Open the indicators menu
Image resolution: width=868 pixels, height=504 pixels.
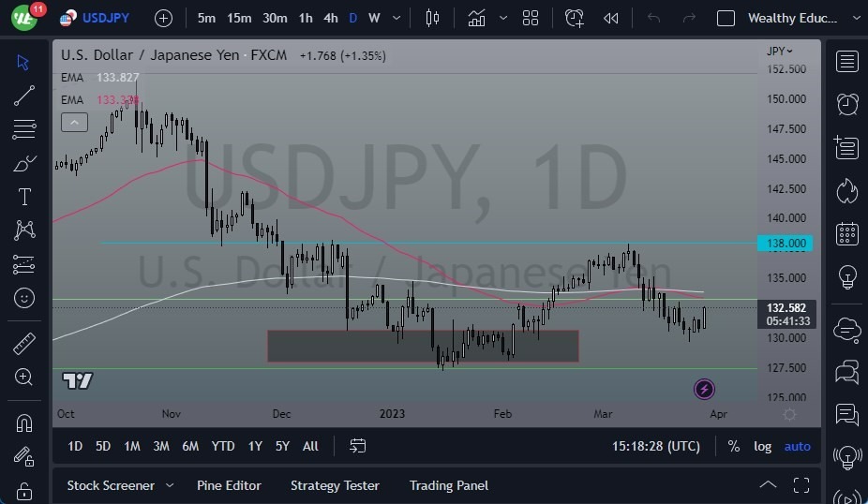pos(476,18)
